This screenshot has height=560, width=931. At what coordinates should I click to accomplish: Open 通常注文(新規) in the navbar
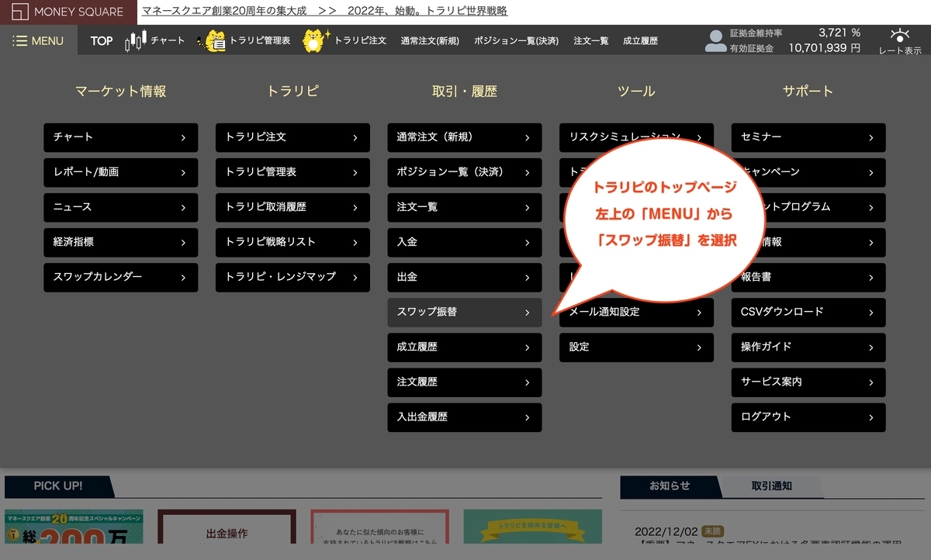[x=431, y=41]
